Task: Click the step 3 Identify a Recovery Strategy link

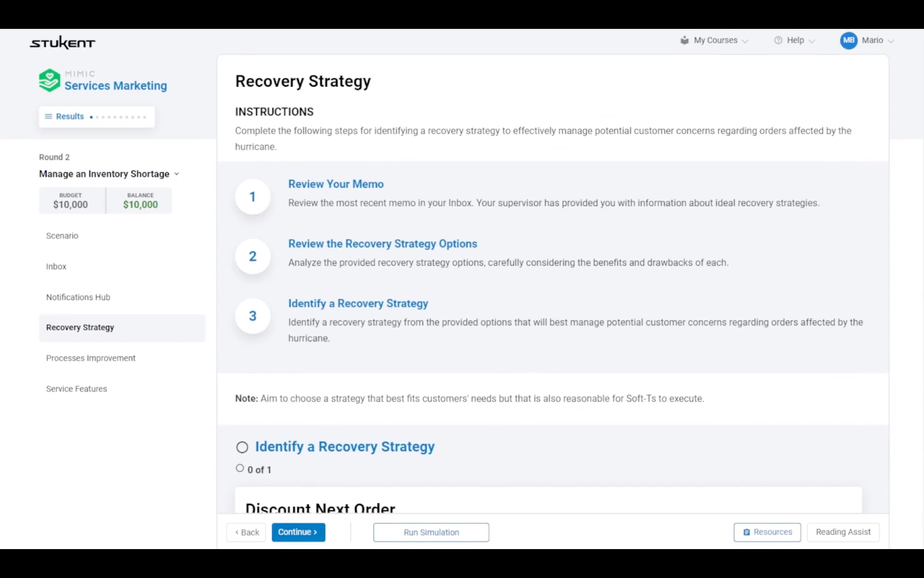Action: 358,303
